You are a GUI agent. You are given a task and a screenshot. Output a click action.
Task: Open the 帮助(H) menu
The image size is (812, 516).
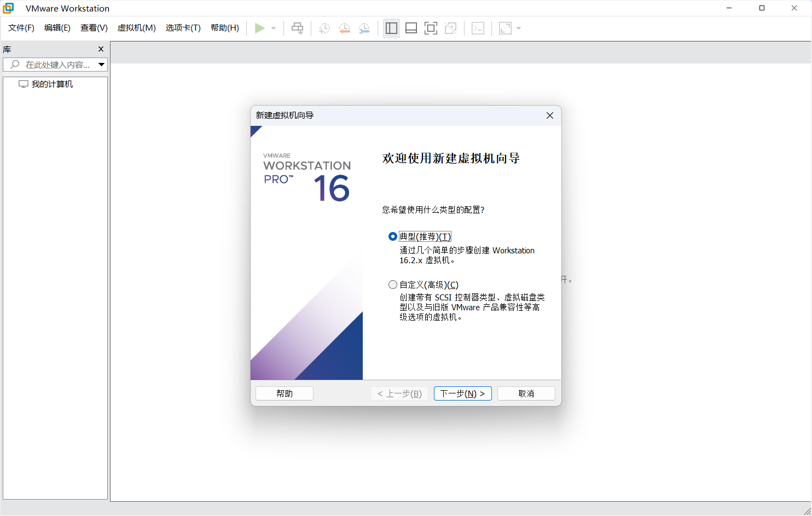click(x=225, y=28)
